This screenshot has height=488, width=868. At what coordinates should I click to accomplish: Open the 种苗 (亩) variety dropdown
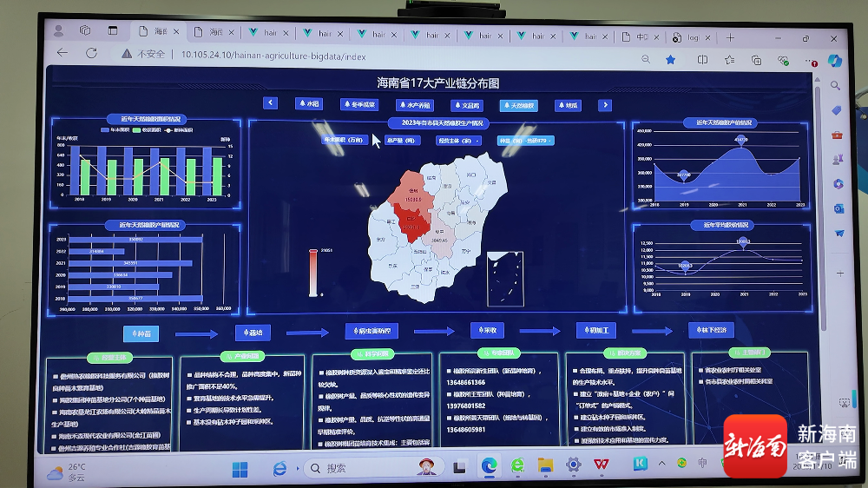coord(524,141)
